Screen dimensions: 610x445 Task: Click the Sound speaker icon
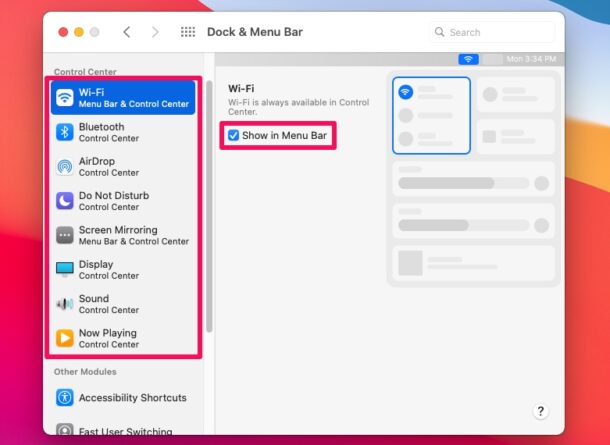click(x=65, y=304)
